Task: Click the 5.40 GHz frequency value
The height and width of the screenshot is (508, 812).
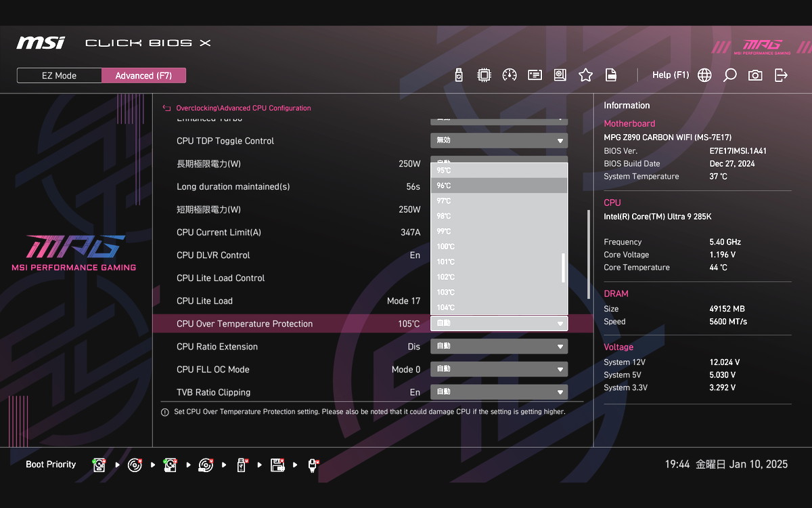Action: (x=725, y=242)
